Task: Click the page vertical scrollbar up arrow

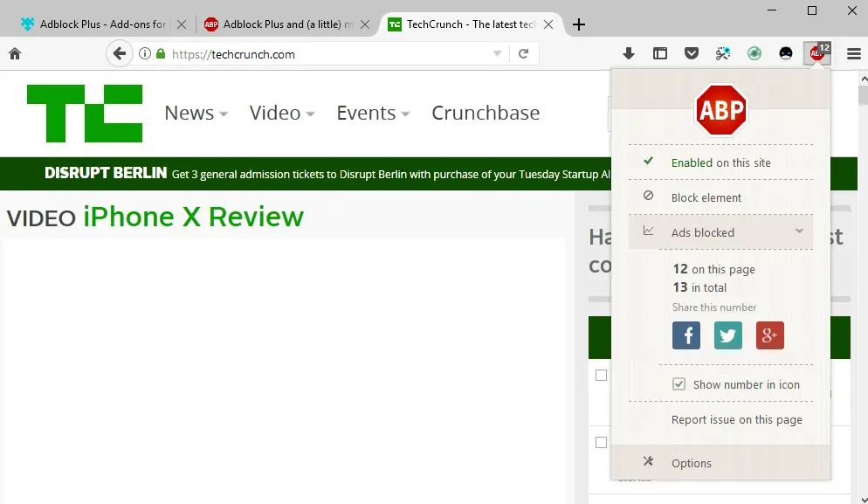Action: [x=863, y=79]
